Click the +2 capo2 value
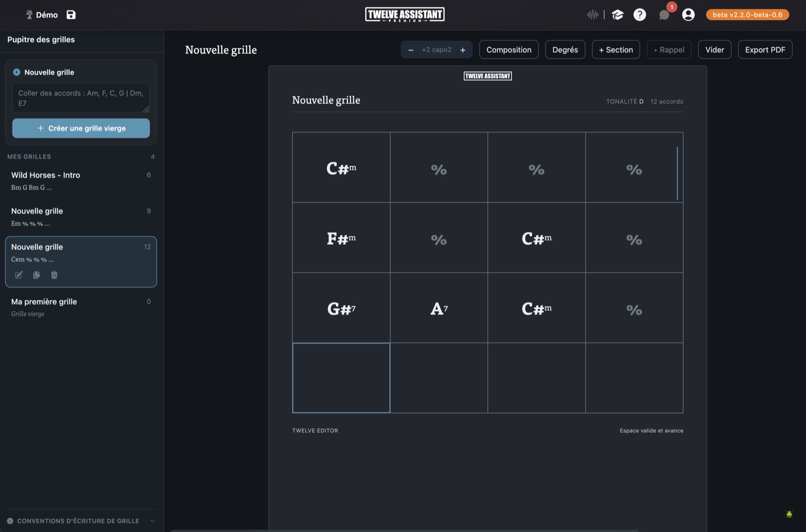 (x=437, y=50)
